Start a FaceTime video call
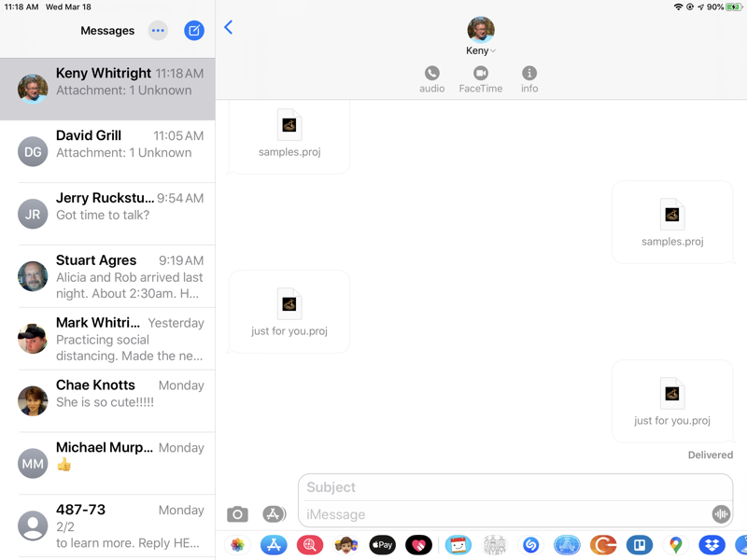The height and width of the screenshot is (560, 747). coord(481,79)
